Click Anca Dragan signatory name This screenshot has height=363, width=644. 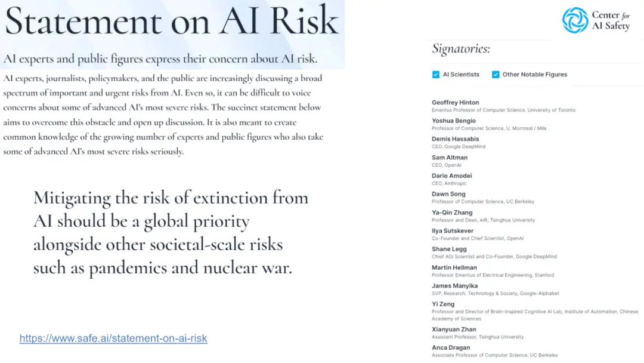click(x=451, y=347)
